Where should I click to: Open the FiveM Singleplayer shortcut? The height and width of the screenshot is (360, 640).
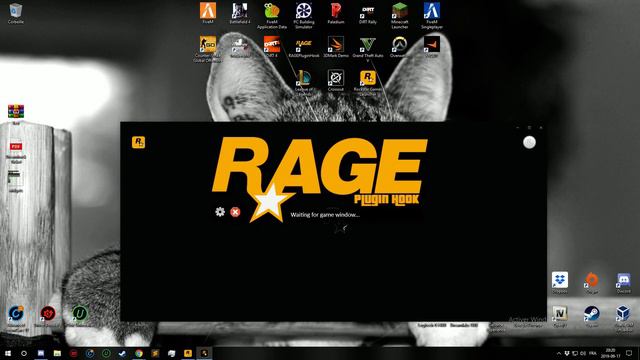click(432, 16)
